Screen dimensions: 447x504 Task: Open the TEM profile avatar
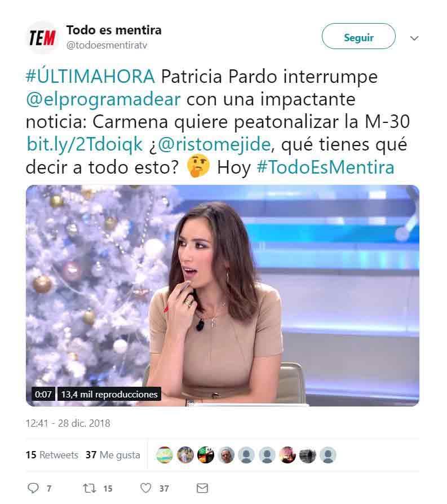(42, 38)
